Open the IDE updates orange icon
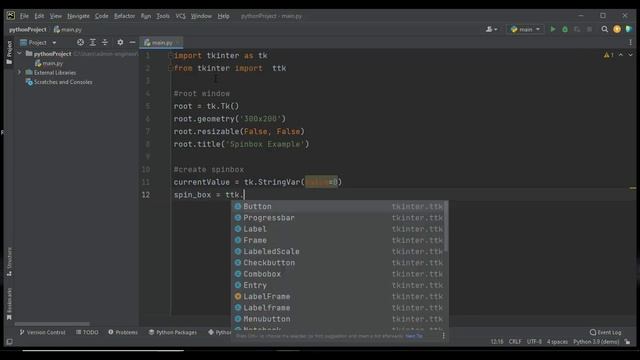Image resolution: width=640 pixels, height=360 pixels. [617, 29]
